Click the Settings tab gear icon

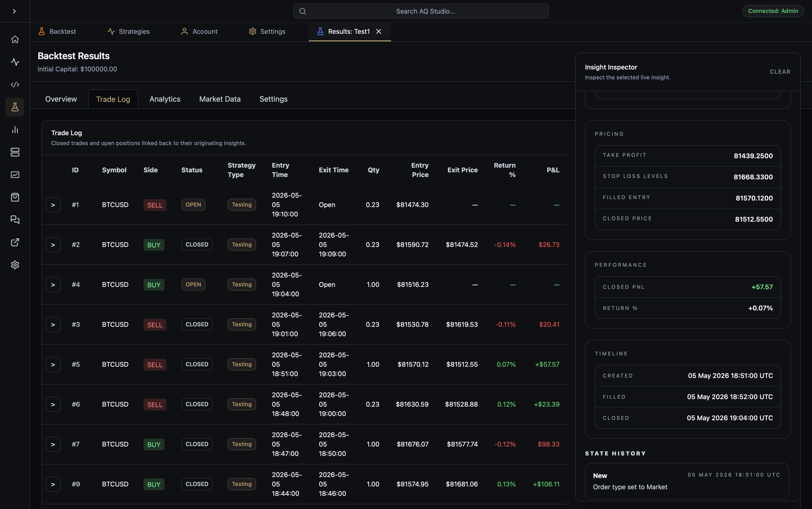(253, 32)
